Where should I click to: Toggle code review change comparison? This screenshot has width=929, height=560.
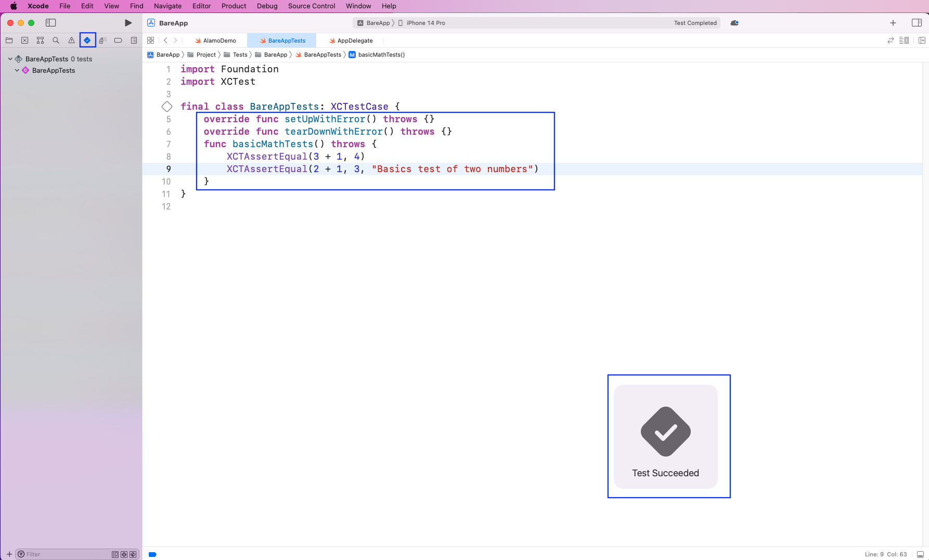[891, 41]
